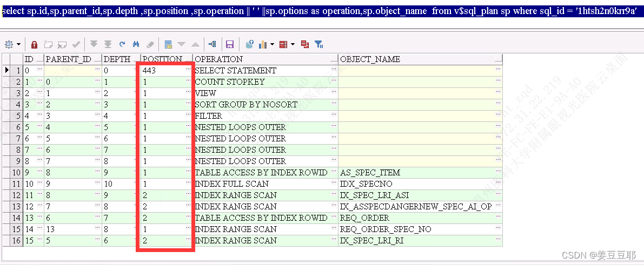Image resolution: width=644 pixels, height=265 pixels.
Task: Click the ID column header
Action: pos(34,59)
